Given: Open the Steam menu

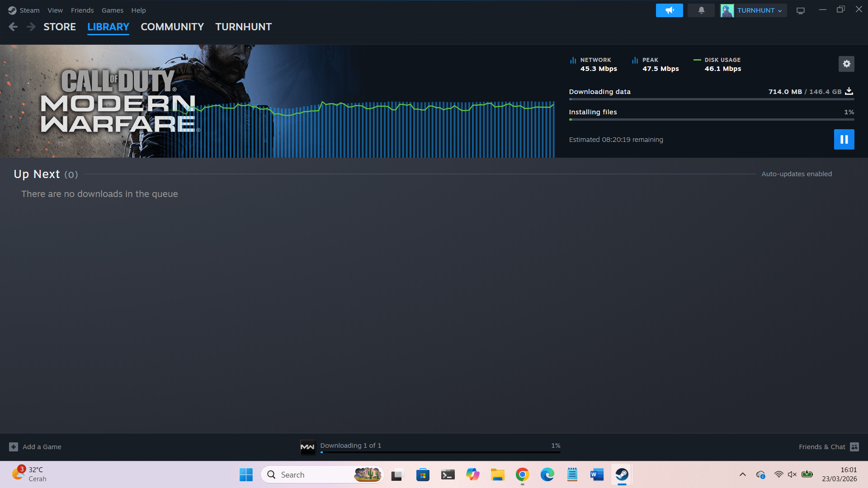Looking at the screenshot, I should click(29, 10).
